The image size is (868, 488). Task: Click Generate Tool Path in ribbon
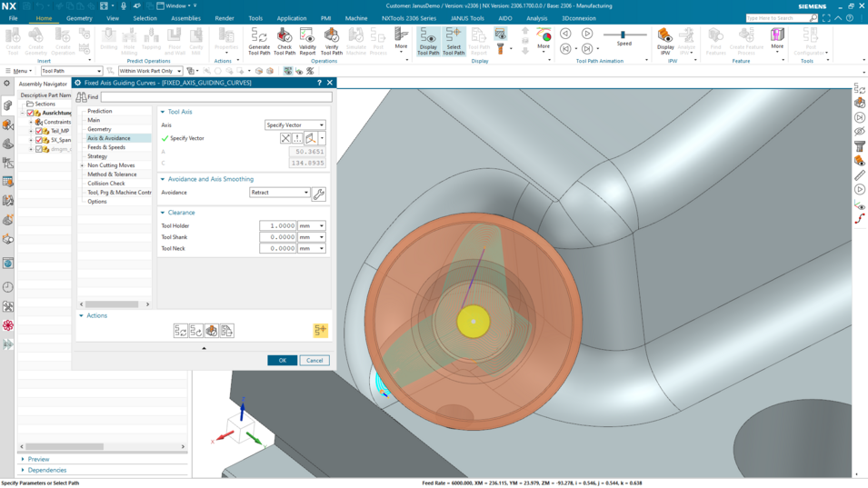(x=259, y=42)
